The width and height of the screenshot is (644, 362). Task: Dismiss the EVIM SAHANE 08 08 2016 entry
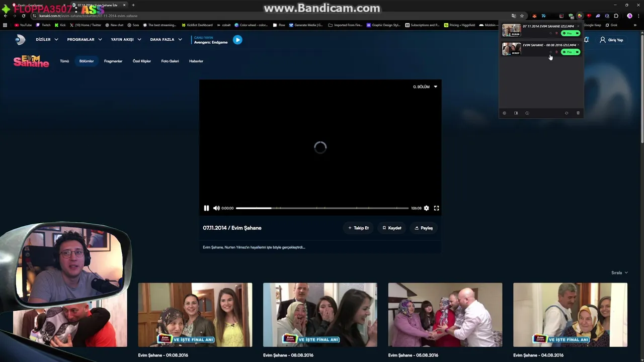click(578, 45)
